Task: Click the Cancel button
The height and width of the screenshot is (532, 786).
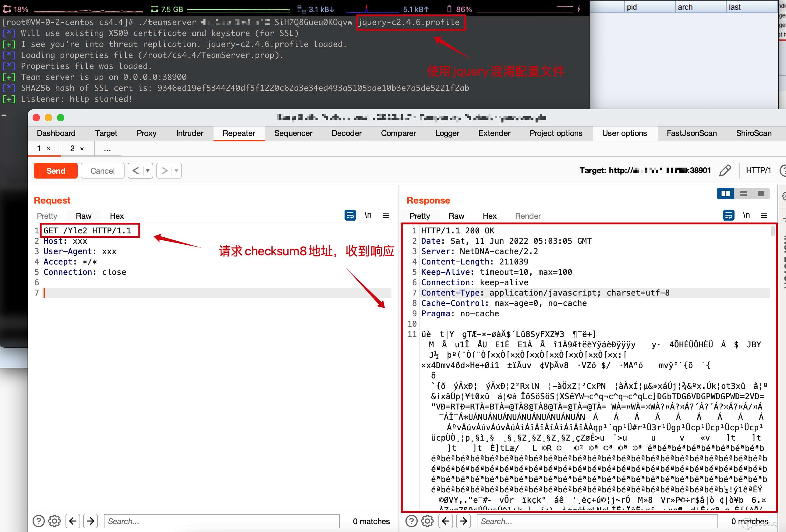Action: (102, 170)
